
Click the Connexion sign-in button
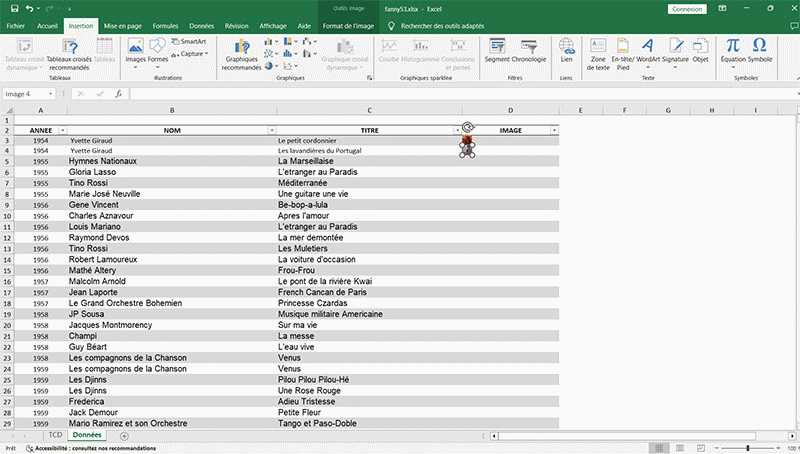click(687, 9)
